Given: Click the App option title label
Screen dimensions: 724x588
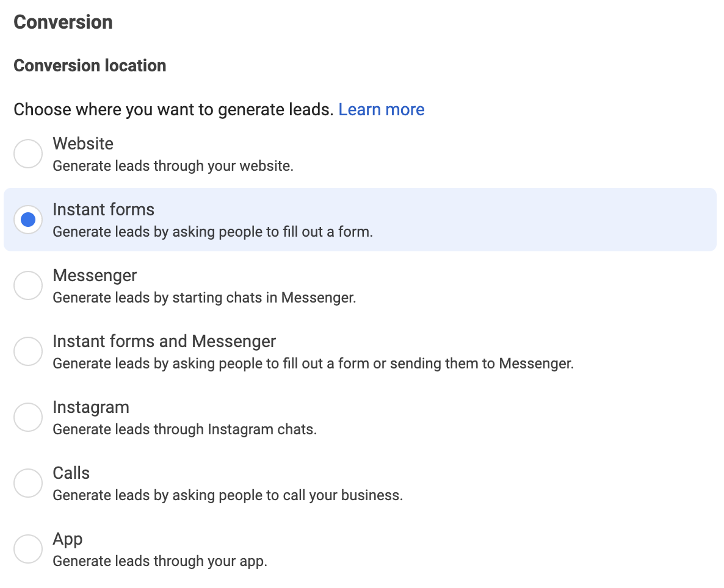Looking at the screenshot, I should 67,540.
